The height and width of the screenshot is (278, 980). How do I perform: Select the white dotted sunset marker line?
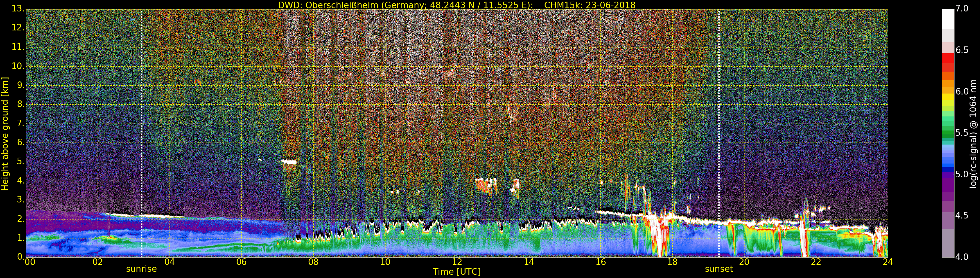[x=719, y=133]
